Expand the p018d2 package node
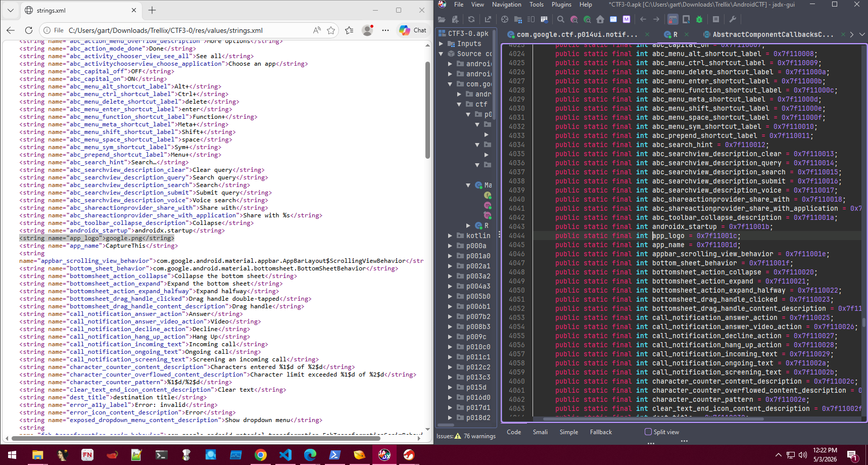 tap(450, 417)
